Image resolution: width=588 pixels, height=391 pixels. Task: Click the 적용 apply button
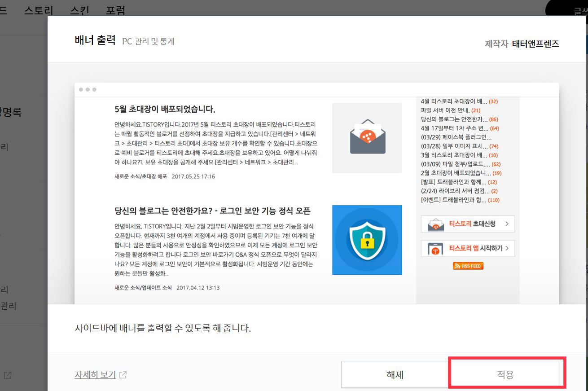506,375
